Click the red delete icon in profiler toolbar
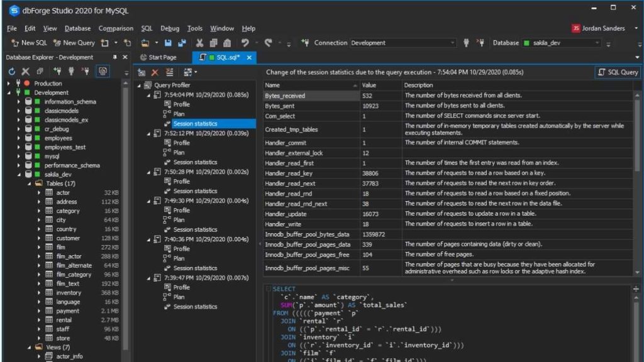 point(155,73)
